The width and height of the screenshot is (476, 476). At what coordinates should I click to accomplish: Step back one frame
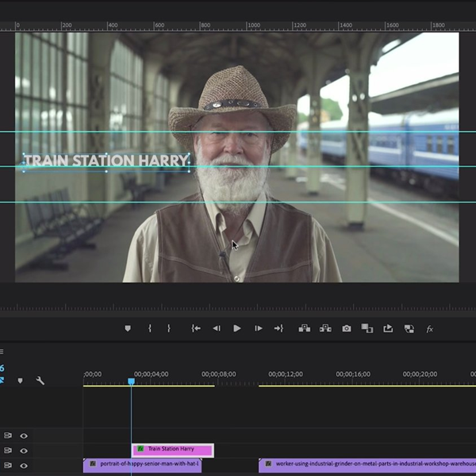[216, 328]
